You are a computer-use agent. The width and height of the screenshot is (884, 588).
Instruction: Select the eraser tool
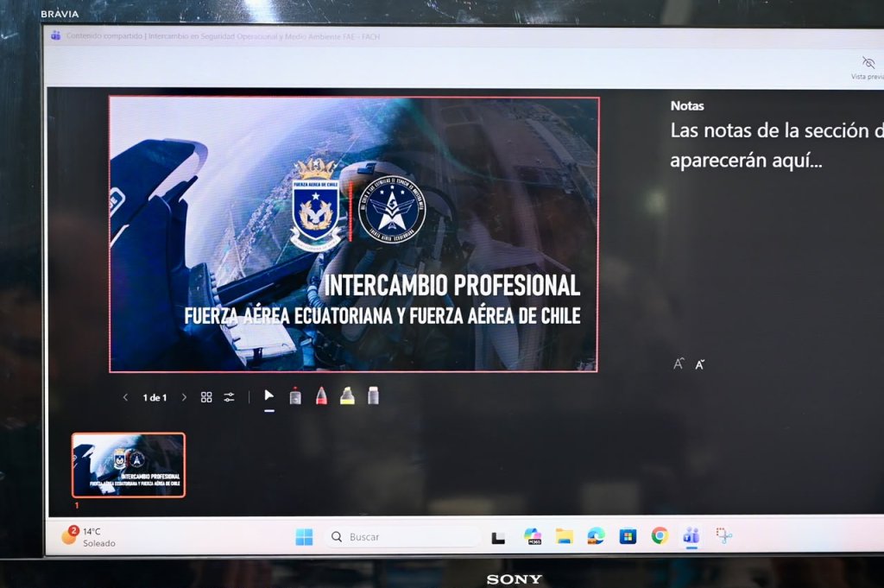(x=373, y=395)
